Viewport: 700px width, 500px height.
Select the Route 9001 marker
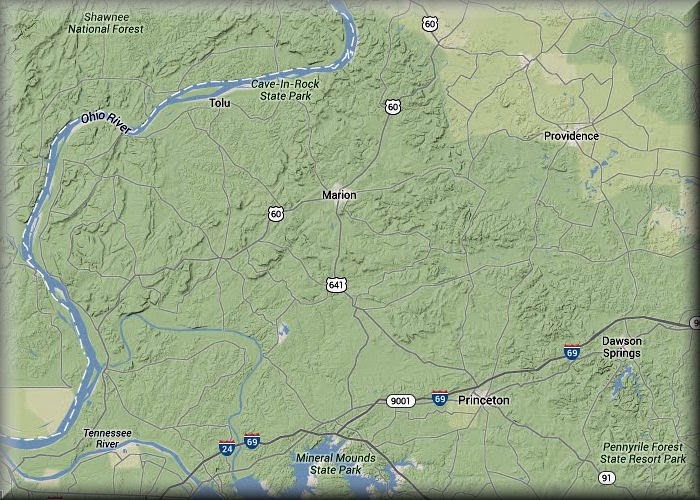coord(400,400)
